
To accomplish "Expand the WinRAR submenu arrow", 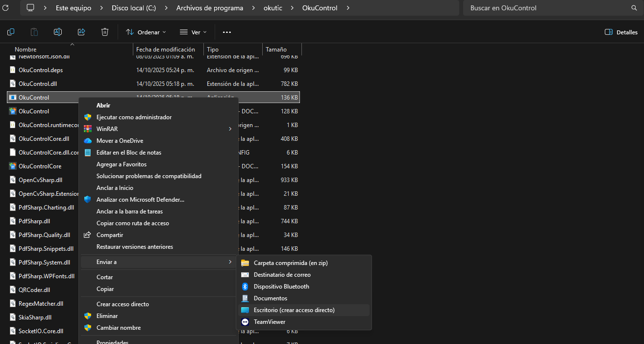I will point(230,129).
